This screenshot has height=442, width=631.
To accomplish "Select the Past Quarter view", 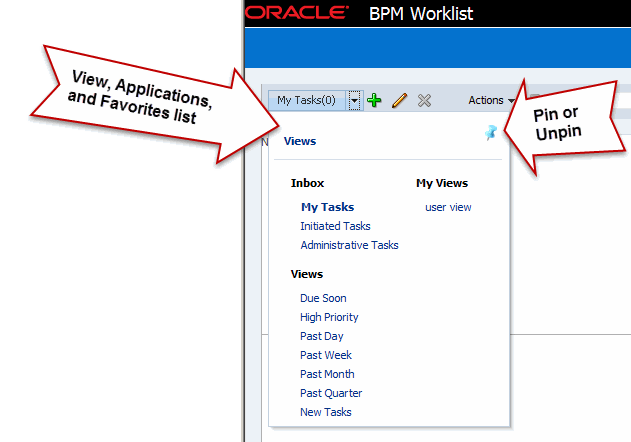I will pos(331,393).
